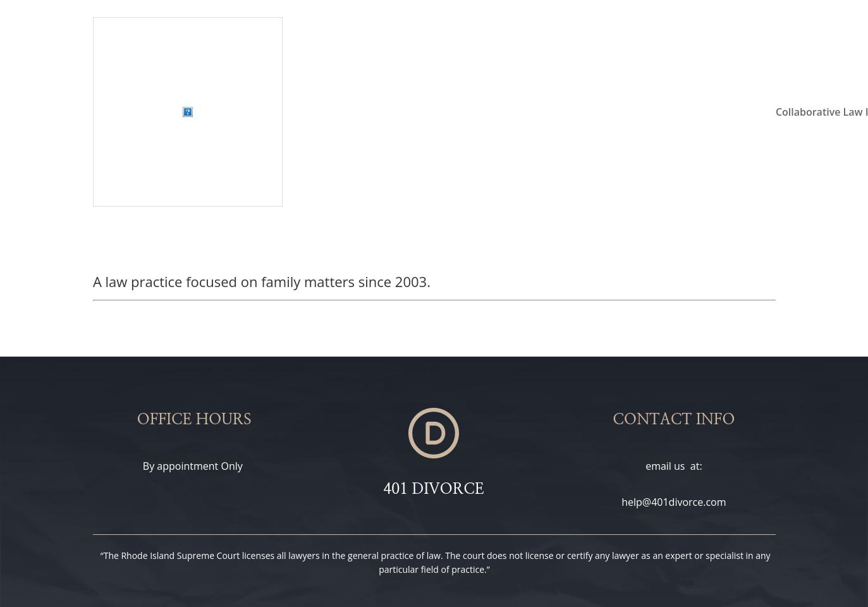Viewport: 868px width, 607px height.
Task: Click the year 2003 in the tagline
Action: click(x=411, y=282)
